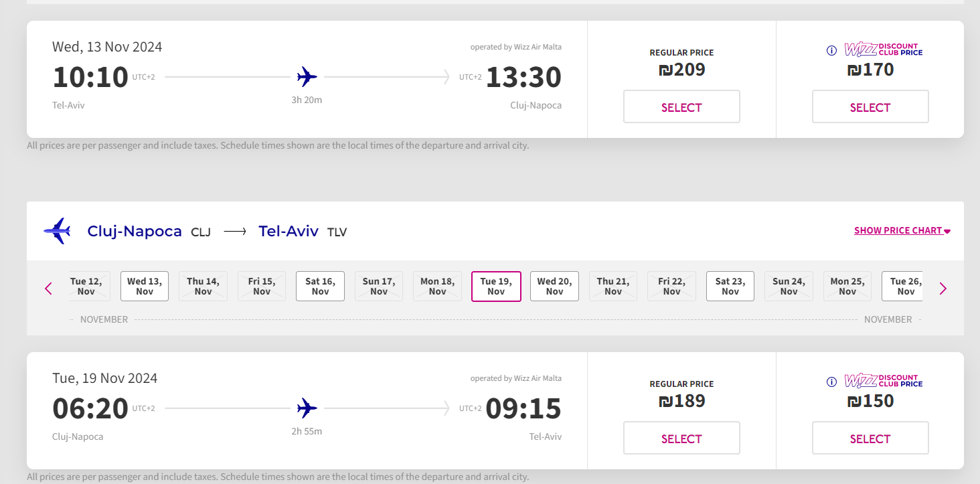
Task: Click Wizz Discount Club logo above ₪150
Action: click(x=883, y=381)
